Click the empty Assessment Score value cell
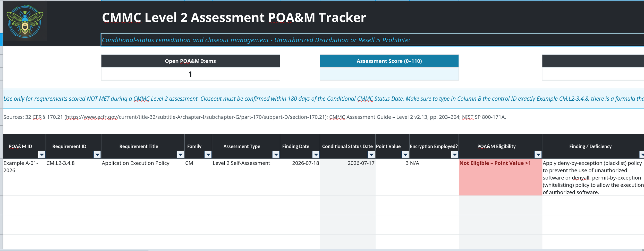This screenshot has width=644, height=251. (x=389, y=74)
